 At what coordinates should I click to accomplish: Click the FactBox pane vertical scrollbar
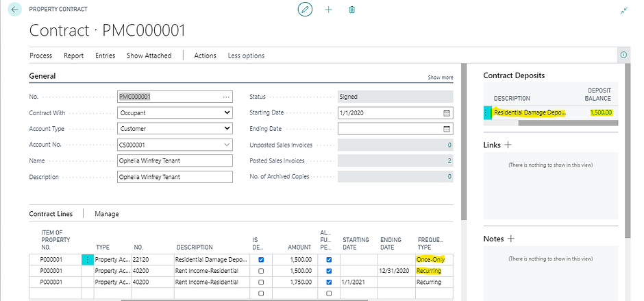(628, 150)
